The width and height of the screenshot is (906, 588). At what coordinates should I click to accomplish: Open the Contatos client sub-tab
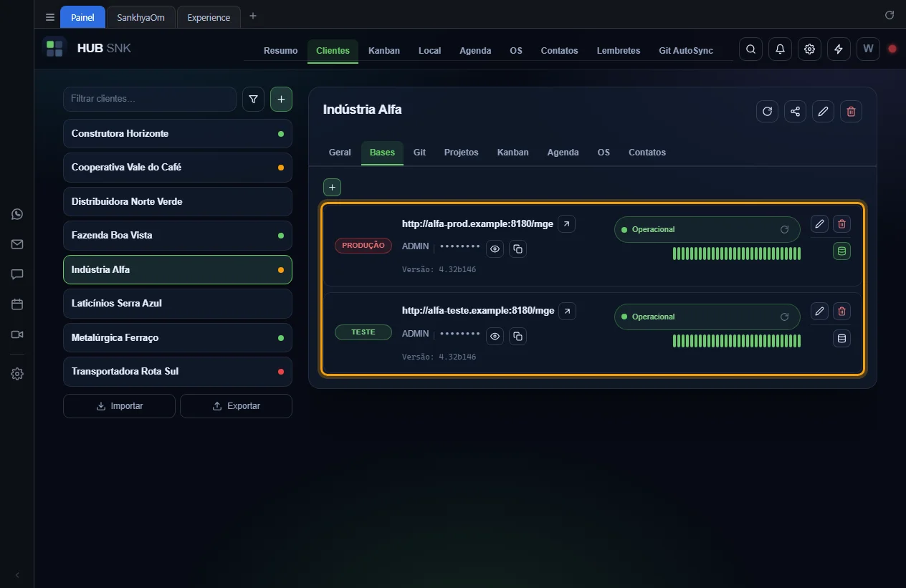pyautogui.click(x=647, y=153)
